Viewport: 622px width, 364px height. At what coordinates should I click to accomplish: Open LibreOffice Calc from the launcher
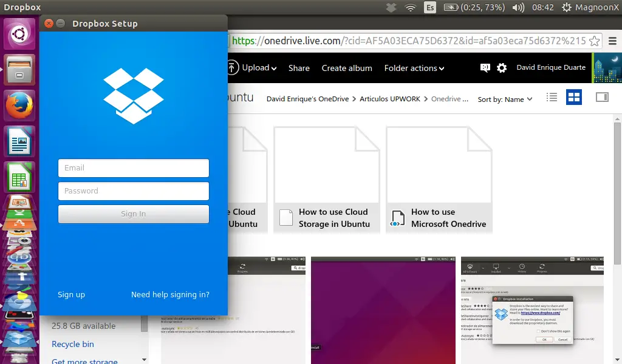pos(19,177)
